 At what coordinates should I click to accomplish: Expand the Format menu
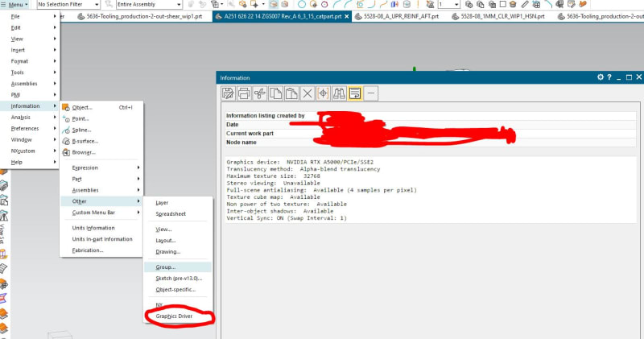coord(31,61)
